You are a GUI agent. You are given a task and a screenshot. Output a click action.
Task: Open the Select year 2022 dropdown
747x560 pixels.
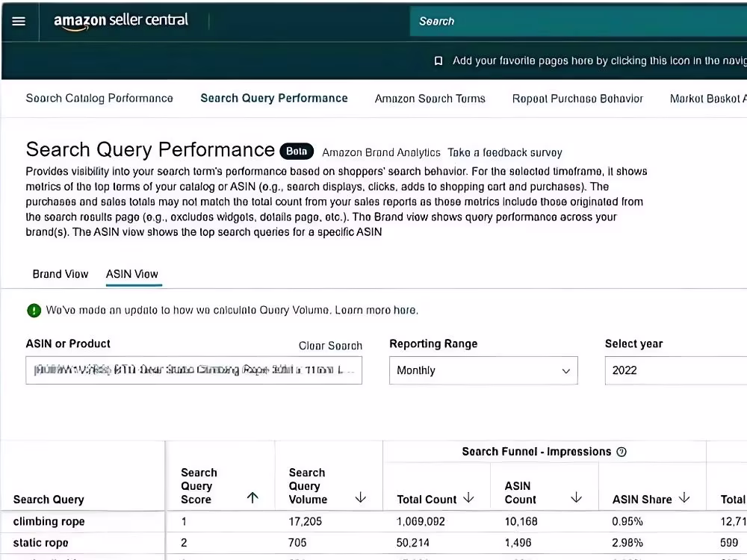pos(676,370)
